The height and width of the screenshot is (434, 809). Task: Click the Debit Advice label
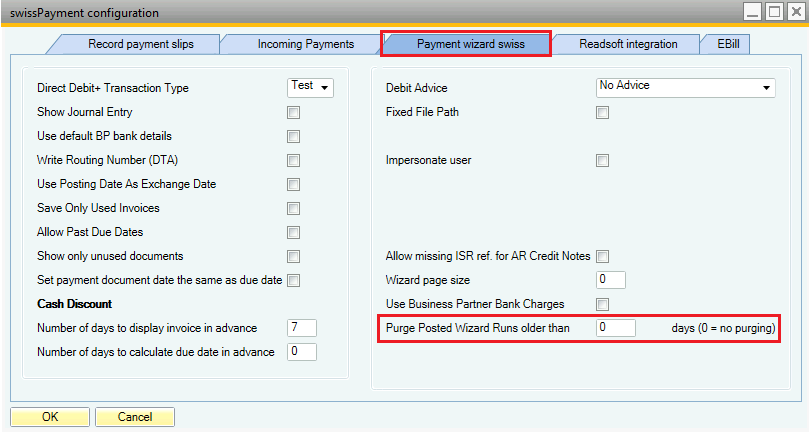point(416,88)
